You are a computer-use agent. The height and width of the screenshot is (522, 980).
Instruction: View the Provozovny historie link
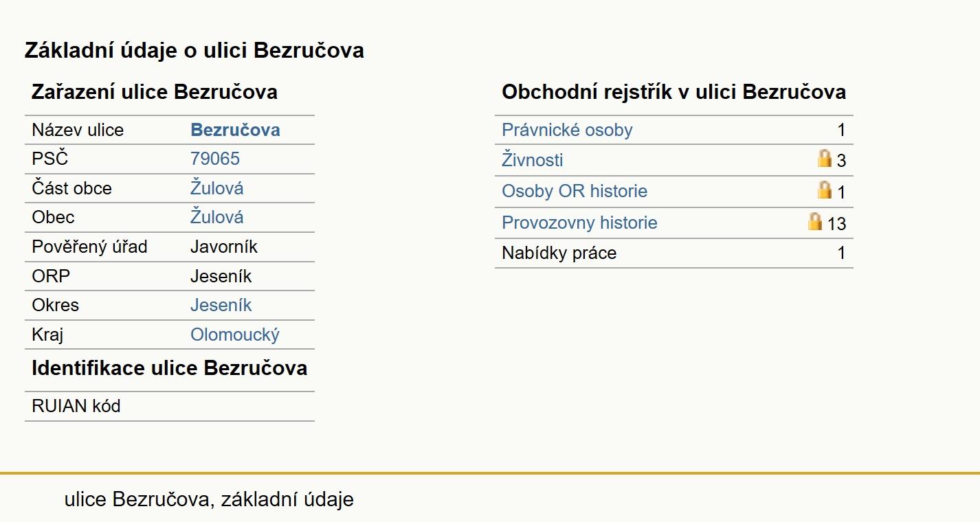pos(579,223)
